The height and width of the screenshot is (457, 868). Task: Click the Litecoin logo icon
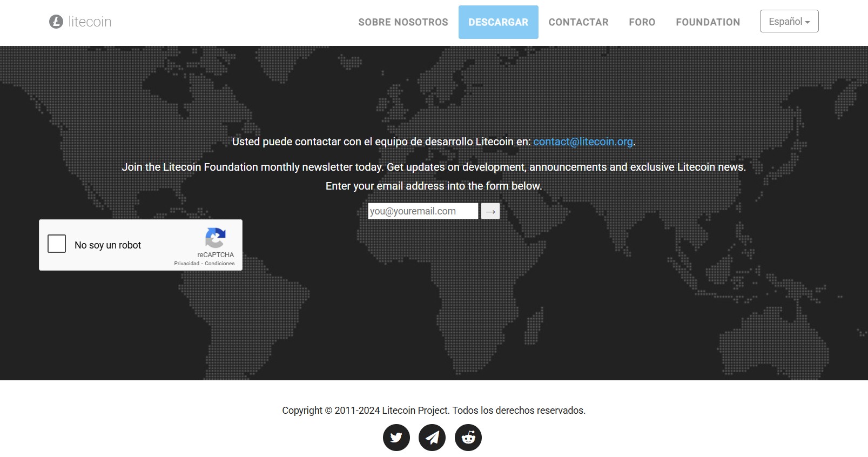tap(56, 22)
